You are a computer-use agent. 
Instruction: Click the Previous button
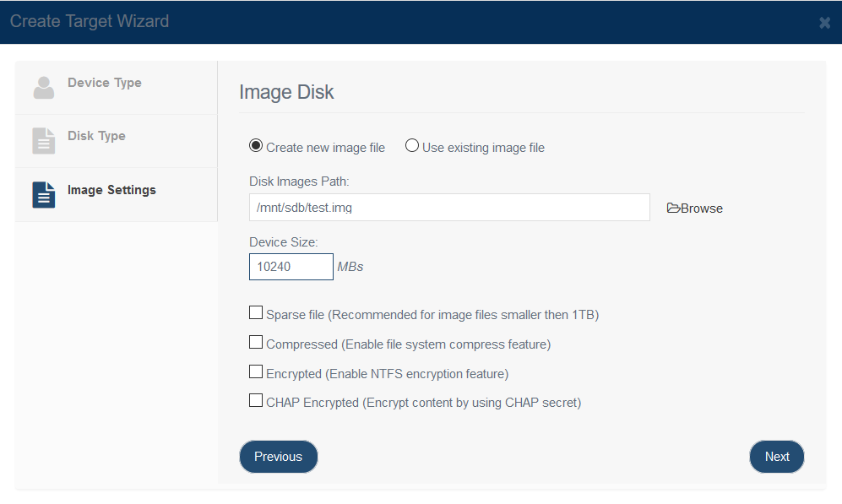click(x=278, y=457)
